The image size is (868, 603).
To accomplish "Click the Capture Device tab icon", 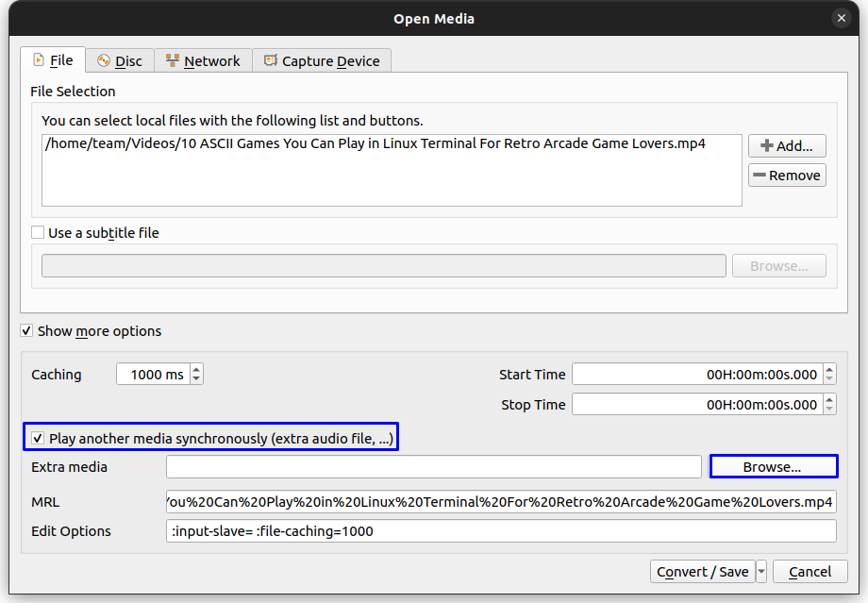I will tap(271, 60).
